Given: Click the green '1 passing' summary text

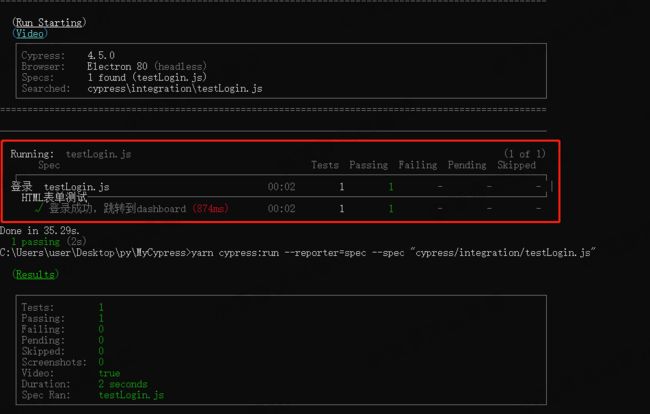Looking at the screenshot, I should [x=35, y=242].
